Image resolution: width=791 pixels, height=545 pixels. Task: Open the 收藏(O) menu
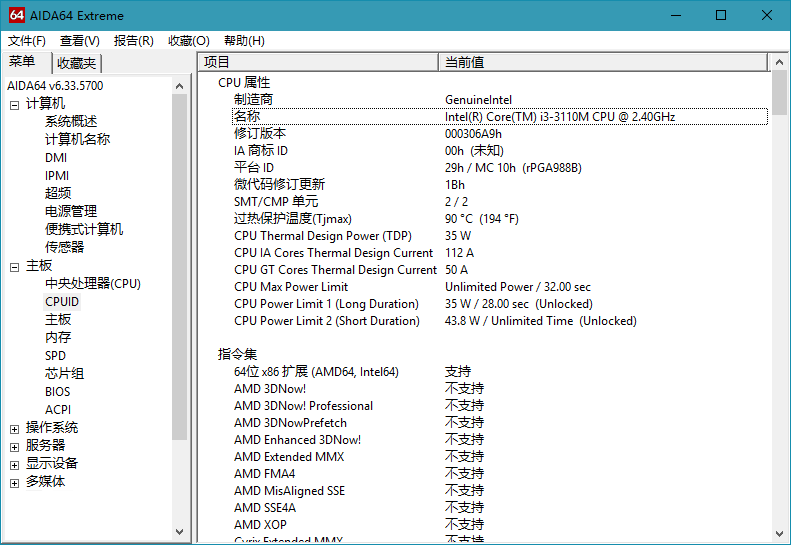pyautogui.click(x=189, y=41)
